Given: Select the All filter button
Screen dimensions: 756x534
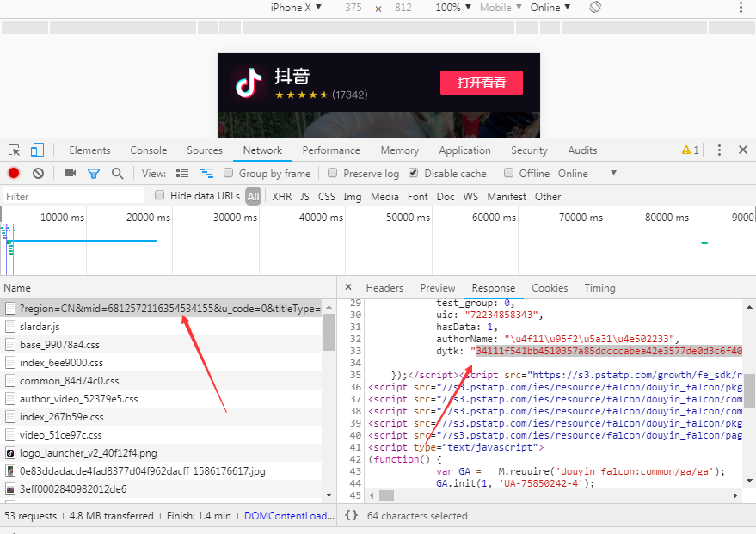Looking at the screenshot, I should coord(253,196).
